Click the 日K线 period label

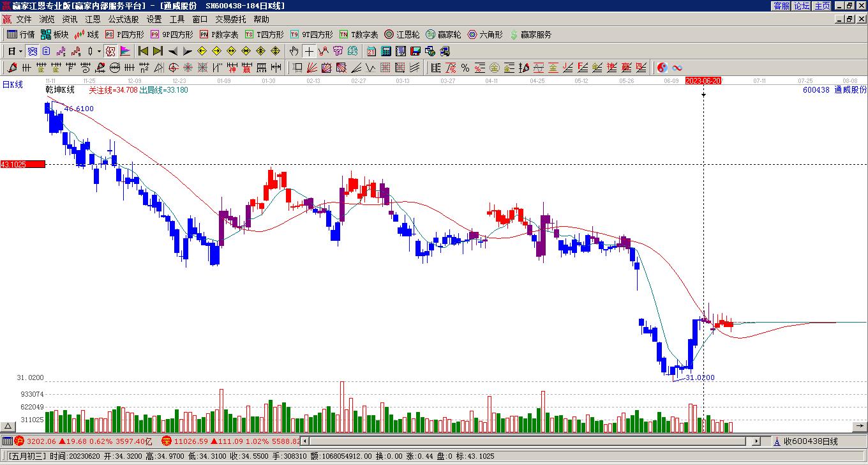click(x=13, y=84)
